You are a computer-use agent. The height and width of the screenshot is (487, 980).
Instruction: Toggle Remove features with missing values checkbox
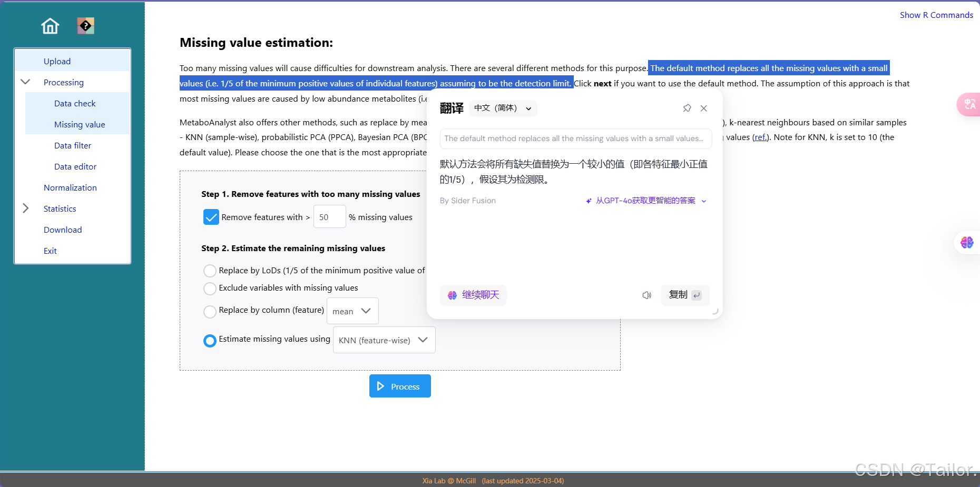211,217
